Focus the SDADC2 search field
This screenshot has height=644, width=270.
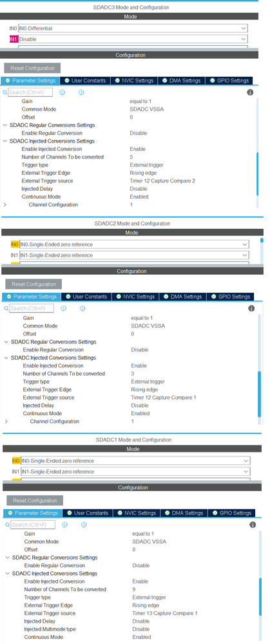tap(32, 308)
